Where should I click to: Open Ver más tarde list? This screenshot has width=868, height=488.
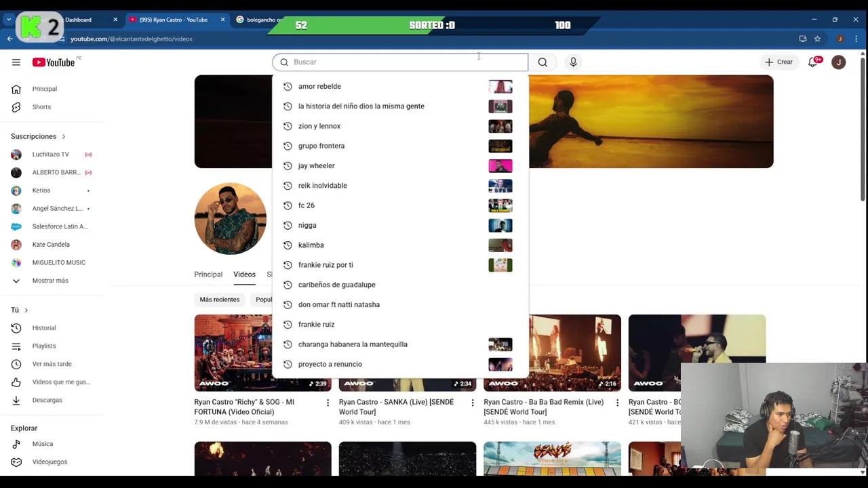[52, 364]
